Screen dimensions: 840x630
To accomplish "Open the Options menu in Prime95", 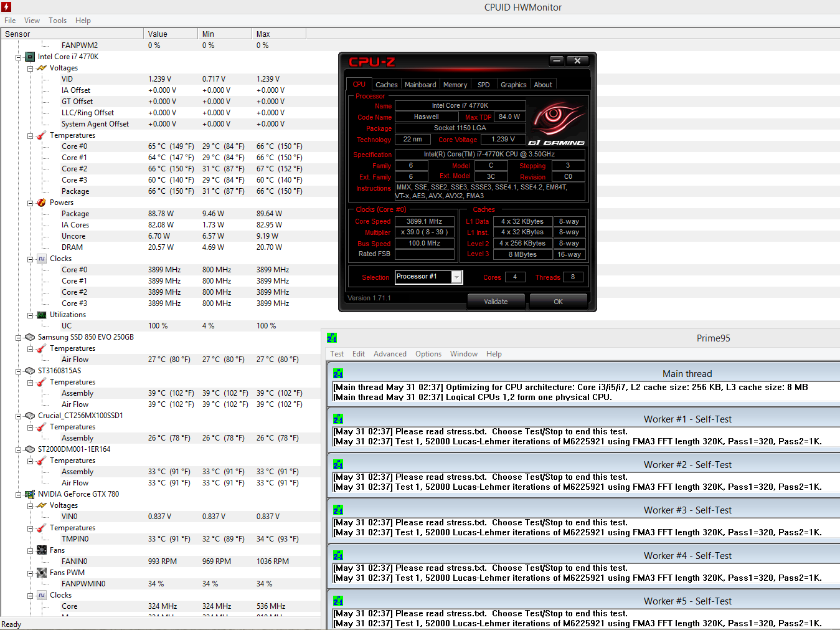I will (x=428, y=354).
